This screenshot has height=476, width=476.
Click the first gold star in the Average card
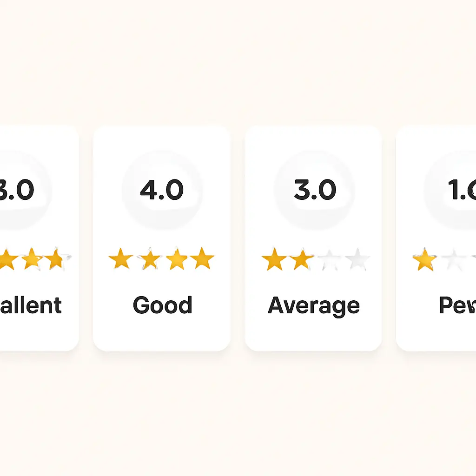(x=274, y=259)
